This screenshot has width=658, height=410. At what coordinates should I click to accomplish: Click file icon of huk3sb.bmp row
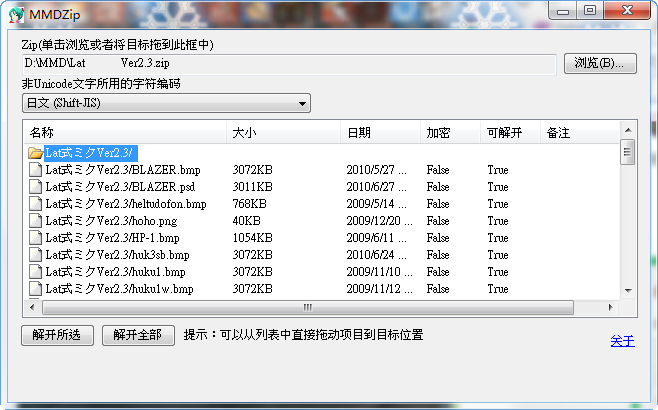[x=36, y=255]
